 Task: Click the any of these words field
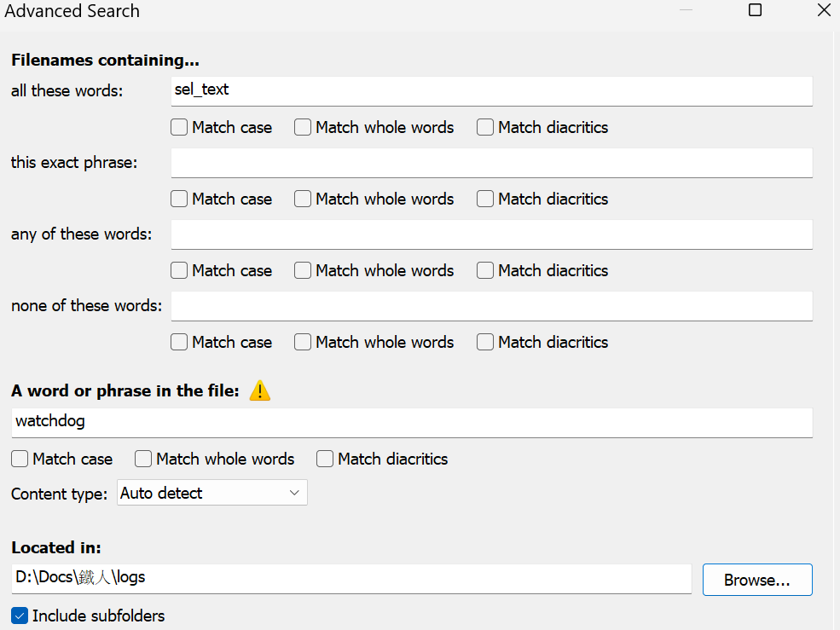[x=491, y=234]
